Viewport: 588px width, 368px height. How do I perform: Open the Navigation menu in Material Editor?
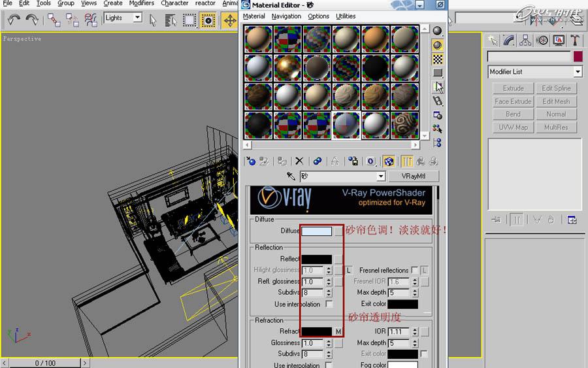287,16
